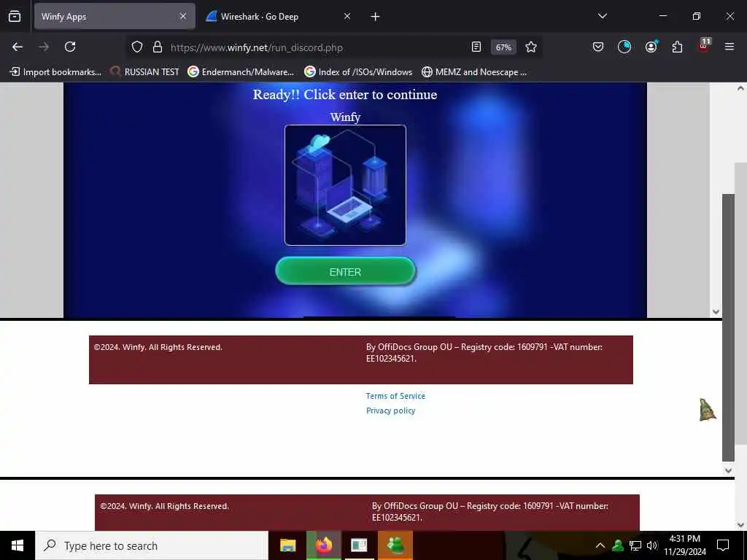Open the blue circular extension icon
Viewport: 747px width, 560px height.
pyautogui.click(x=624, y=47)
